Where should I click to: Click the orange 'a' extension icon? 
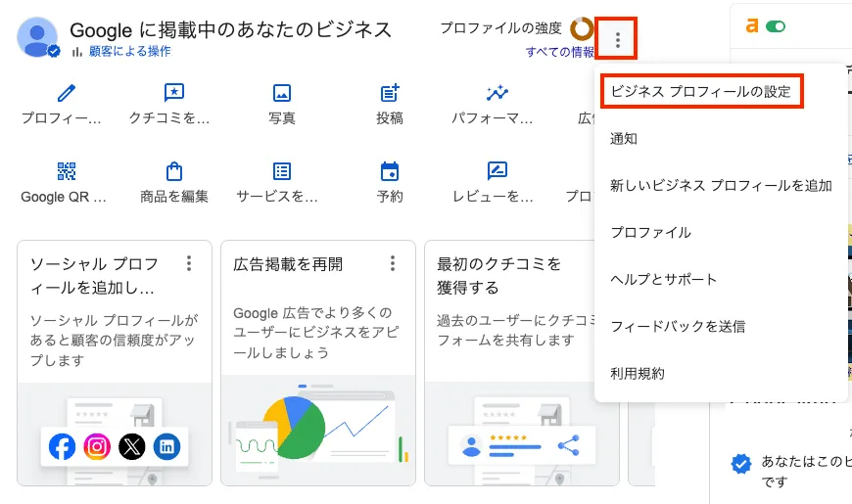[x=752, y=25]
